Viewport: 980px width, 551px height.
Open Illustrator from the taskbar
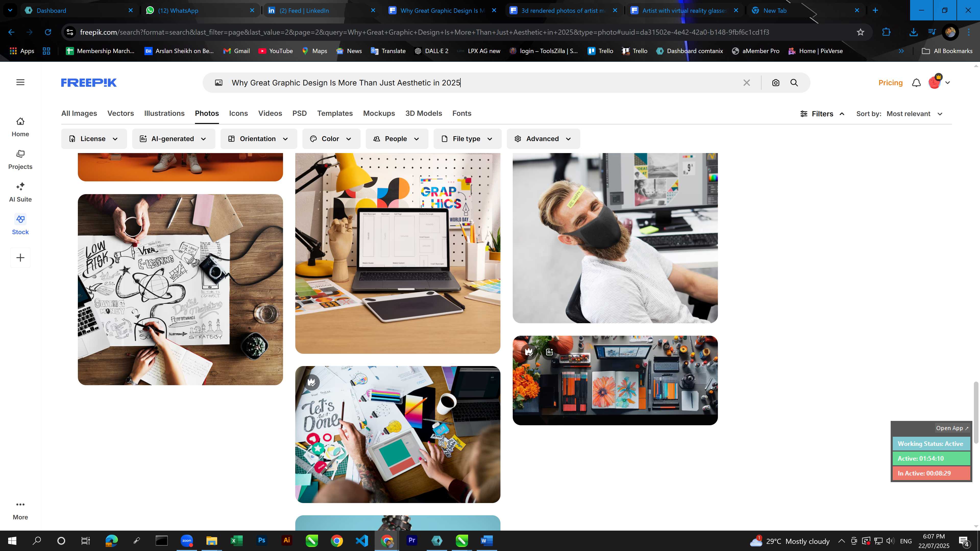pyautogui.click(x=286, y=540)
